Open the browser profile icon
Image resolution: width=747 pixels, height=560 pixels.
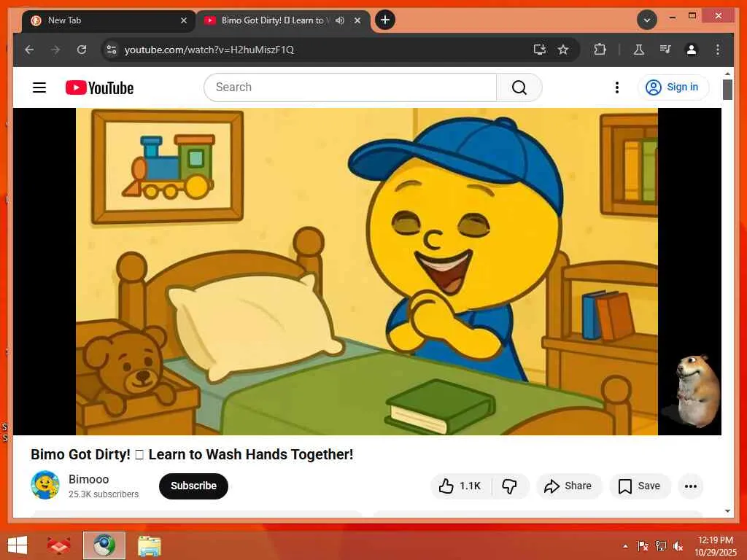point(692,50)
